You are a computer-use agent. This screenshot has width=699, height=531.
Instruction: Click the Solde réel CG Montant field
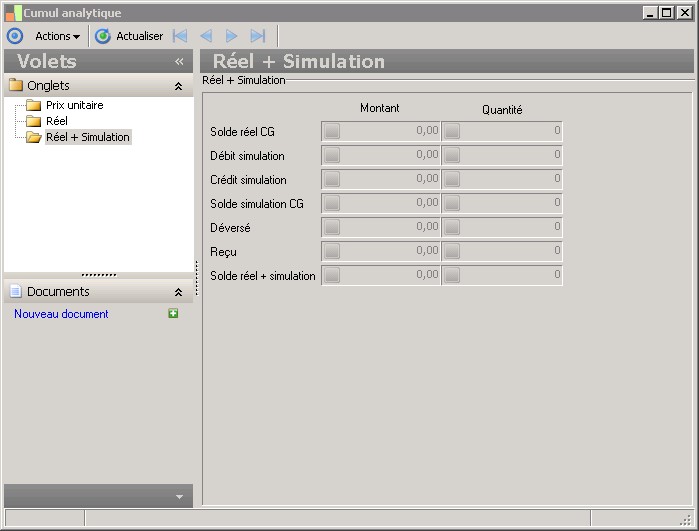pyautogui.click(x=381, y=131)
